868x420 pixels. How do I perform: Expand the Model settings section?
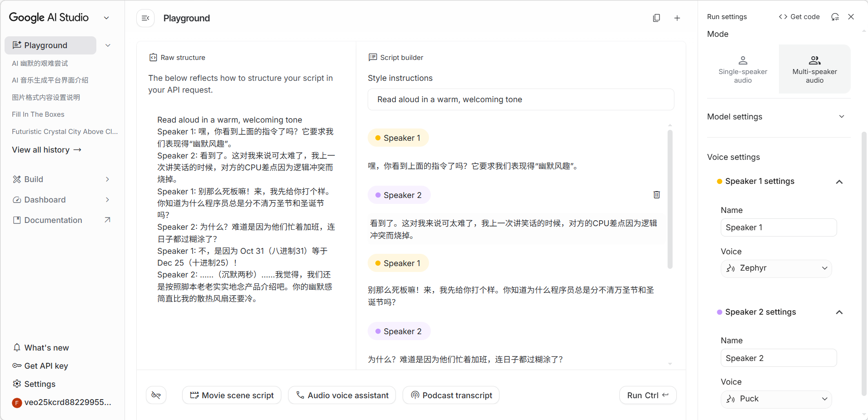click(779, 117)
